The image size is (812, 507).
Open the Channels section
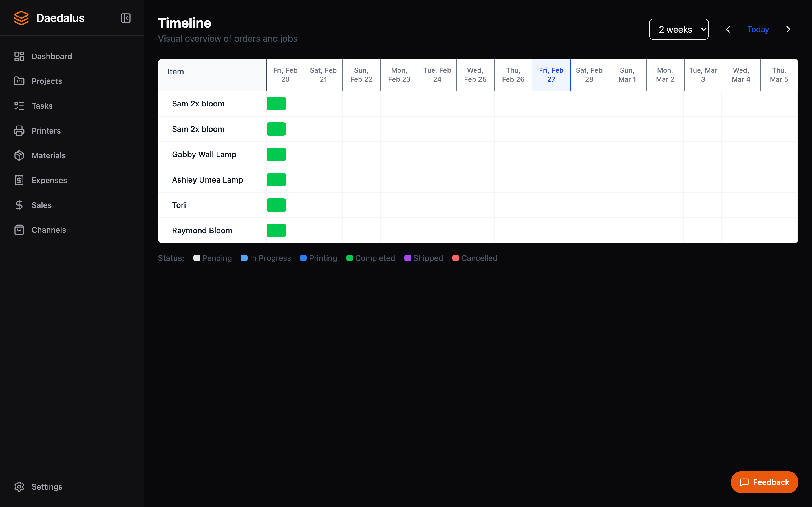(49, 230)
